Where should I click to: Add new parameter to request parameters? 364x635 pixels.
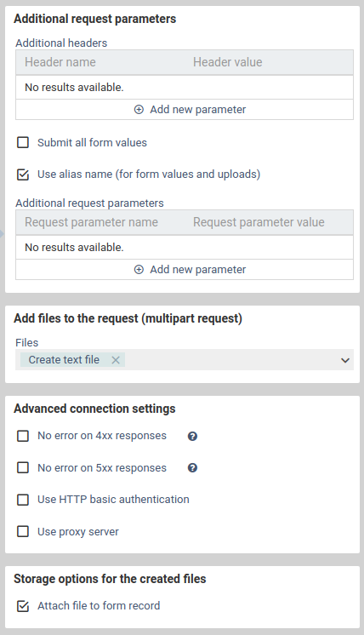191,270
